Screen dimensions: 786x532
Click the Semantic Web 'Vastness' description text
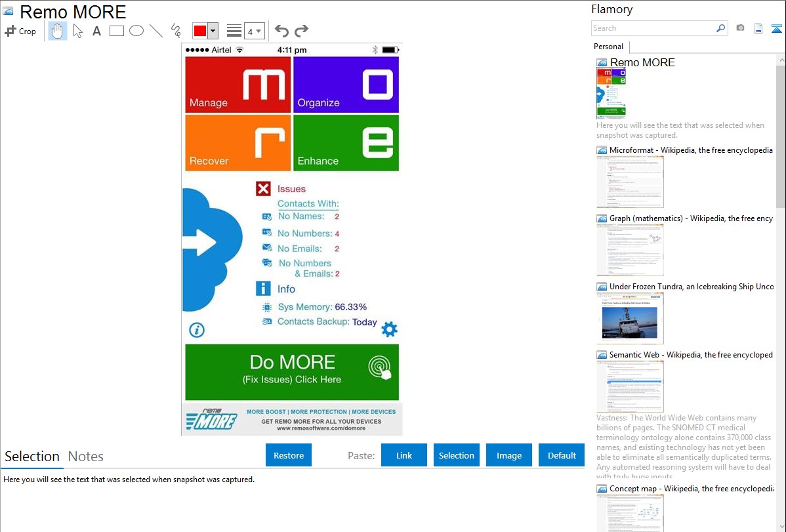(x=684, y=447)
